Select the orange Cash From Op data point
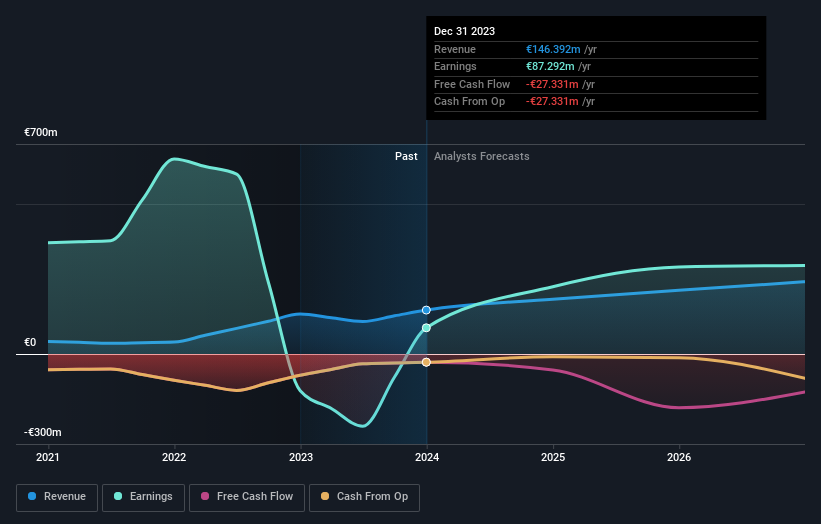Image resolution: width=821 pixels, height=524 pixels. click(426, 362)
